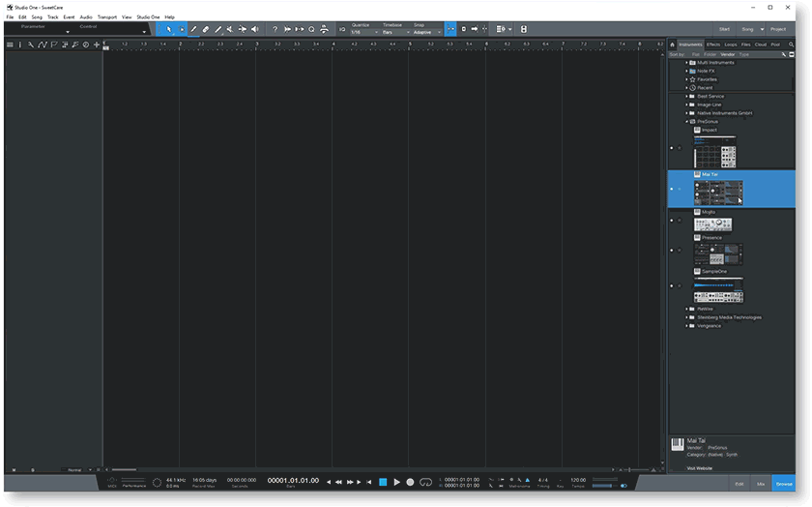Toggle the IQ input quantize button

coord(342,30)
